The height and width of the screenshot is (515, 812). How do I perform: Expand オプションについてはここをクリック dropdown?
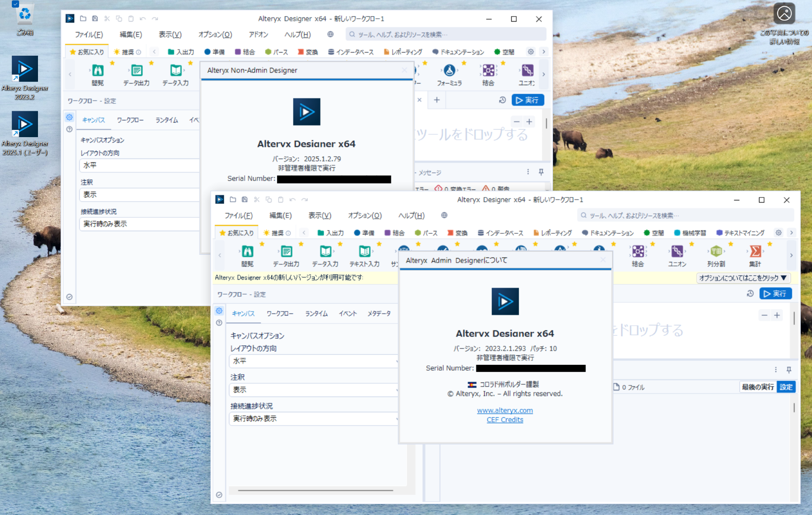[x=743, y=278]
